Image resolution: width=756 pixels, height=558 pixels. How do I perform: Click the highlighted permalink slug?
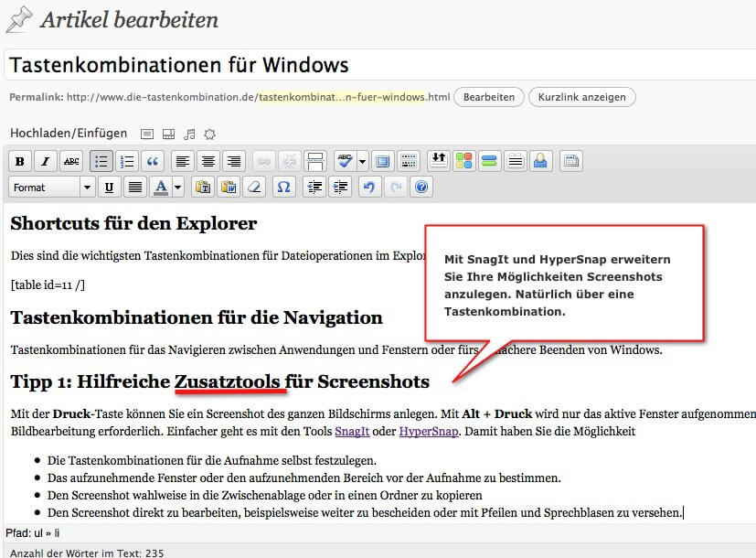point(342,97)
